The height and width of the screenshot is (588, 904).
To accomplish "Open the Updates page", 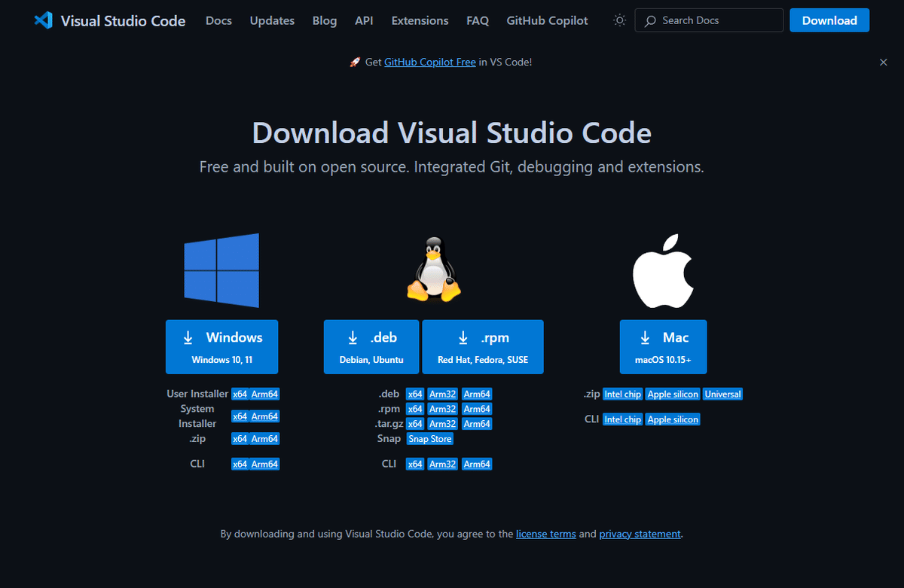I will 272,21.
